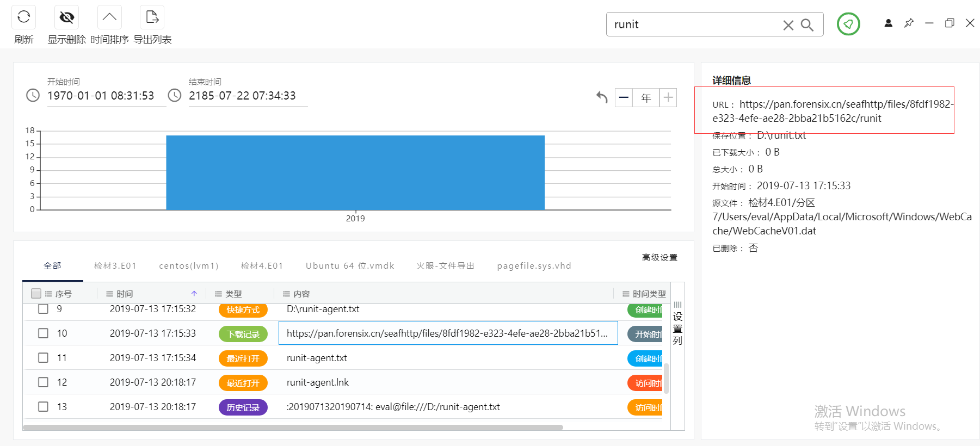The image size is (980, 446).
Task: Open 高级设置 advanced settings
Action: (660, 257)
